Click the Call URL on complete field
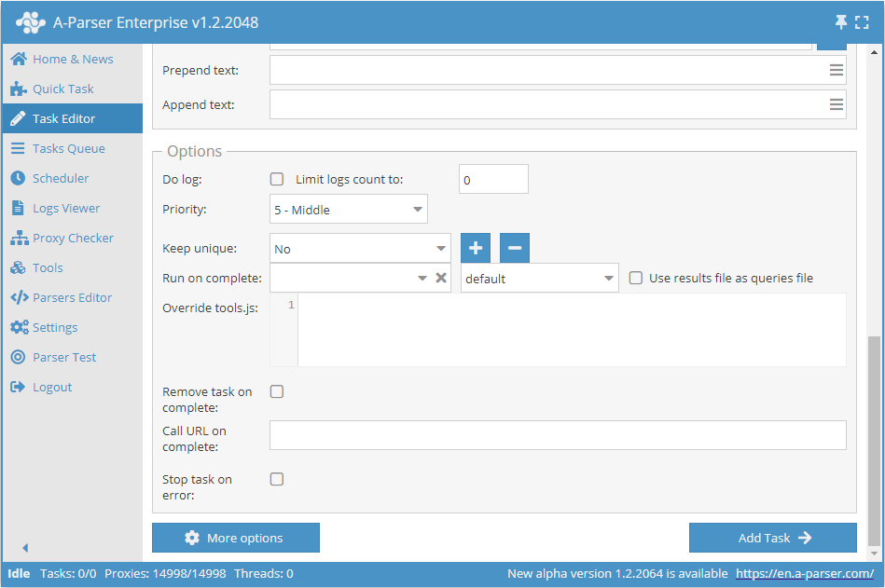Viewport: 885px width, 588px height. (558, 435)
